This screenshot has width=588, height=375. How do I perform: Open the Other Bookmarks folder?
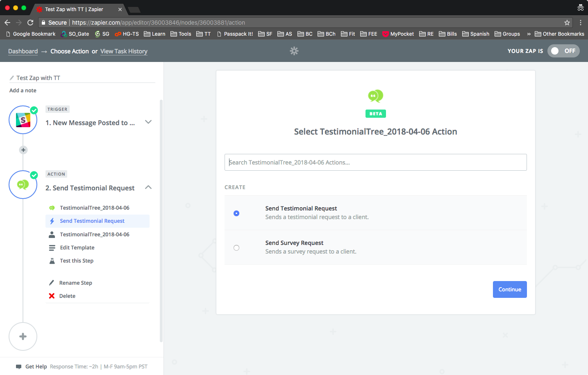click(559, 34)
